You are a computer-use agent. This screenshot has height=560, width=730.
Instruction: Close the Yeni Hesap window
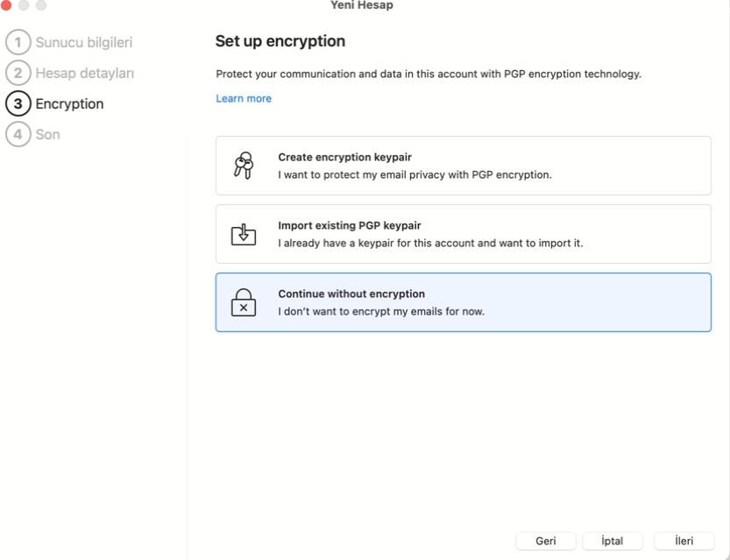6,5
